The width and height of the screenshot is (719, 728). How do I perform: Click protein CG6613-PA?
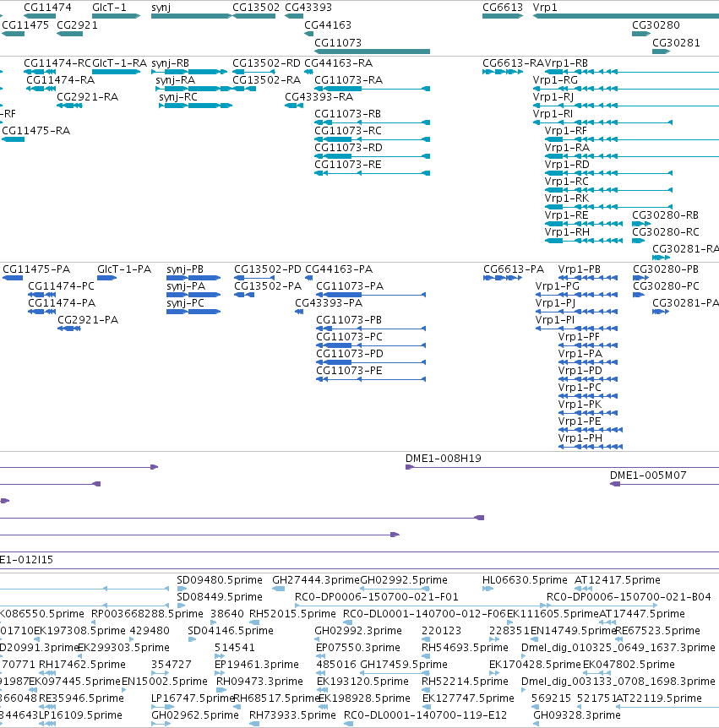click(514, 269)
